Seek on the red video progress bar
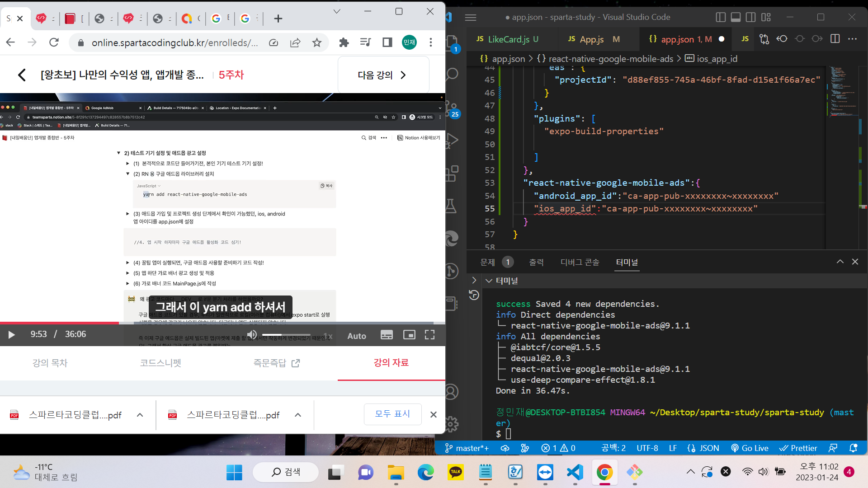868x488 pixels. (x=59, y=323)
